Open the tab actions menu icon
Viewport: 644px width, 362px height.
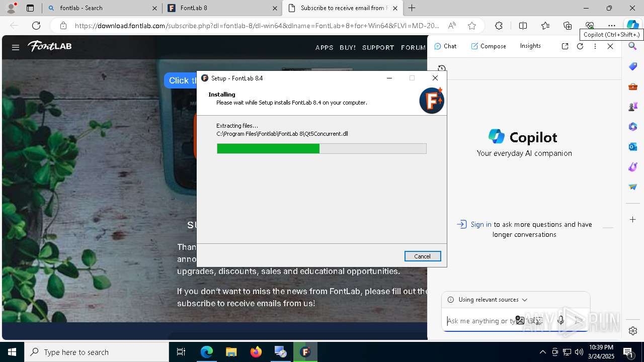pyautogui.click(x=30, y=8)
